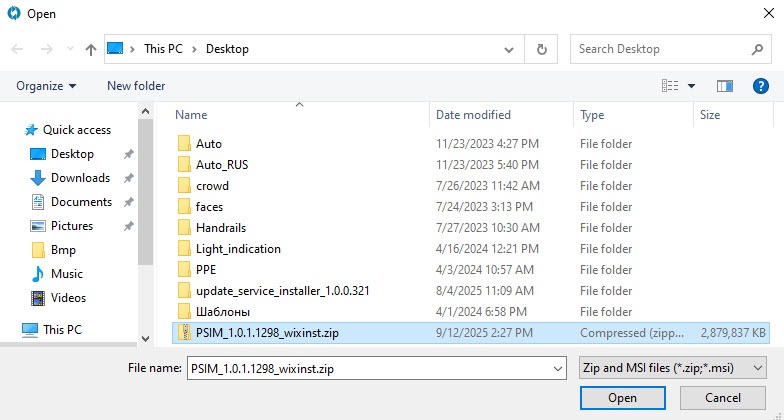Click the Search Desktop field

point(660,49)
